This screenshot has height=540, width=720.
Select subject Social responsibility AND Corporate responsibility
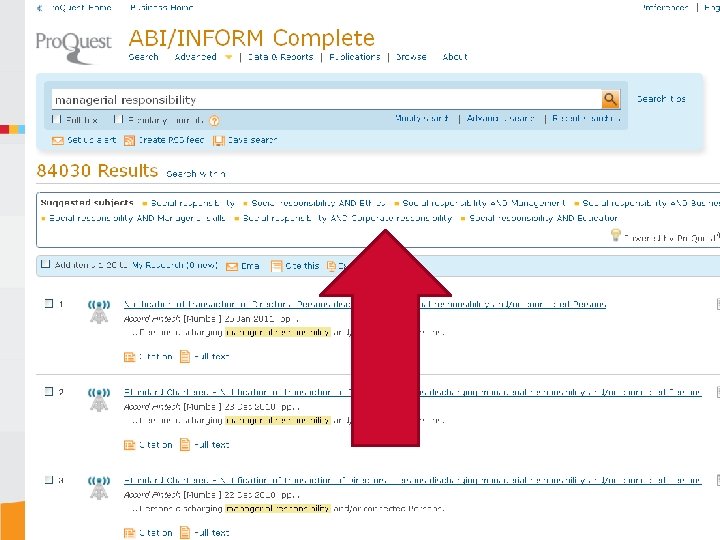[x=348, y=218]
